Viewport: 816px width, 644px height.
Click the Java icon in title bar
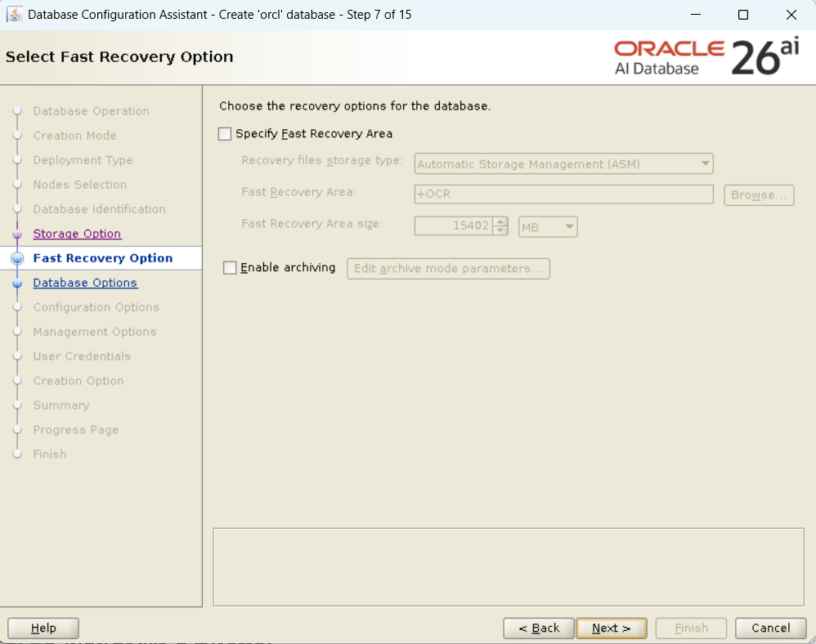click(x=14, y=15)
